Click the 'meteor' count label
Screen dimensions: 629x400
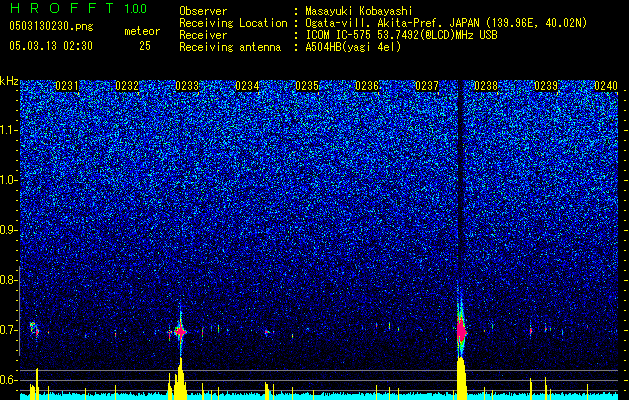pos(142,31)
